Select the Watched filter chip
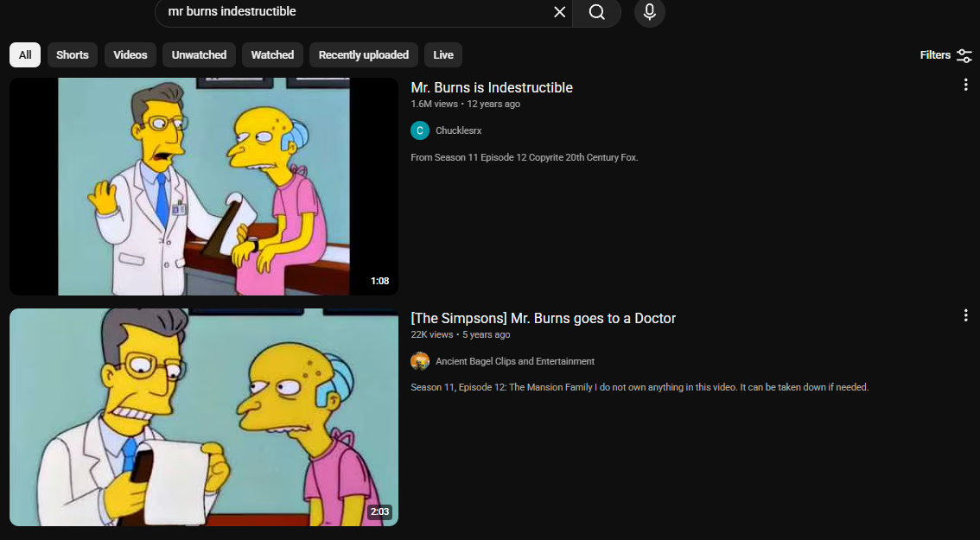 [x=272, y=55]
